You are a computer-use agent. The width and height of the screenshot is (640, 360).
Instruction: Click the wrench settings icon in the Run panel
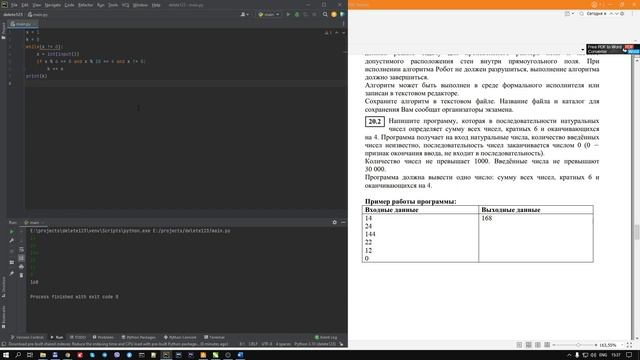[x=11, y=241]
